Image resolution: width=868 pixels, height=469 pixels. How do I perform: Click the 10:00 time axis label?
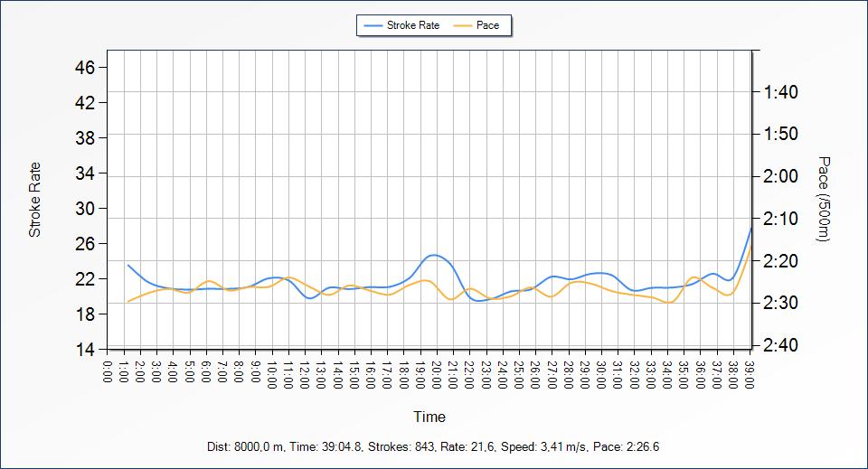272,374
